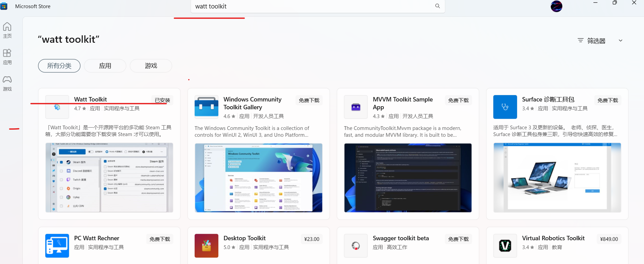Click 免费下载 for Swagger toolkit beta
The image size is (644, 264).
tap(459, 239)
